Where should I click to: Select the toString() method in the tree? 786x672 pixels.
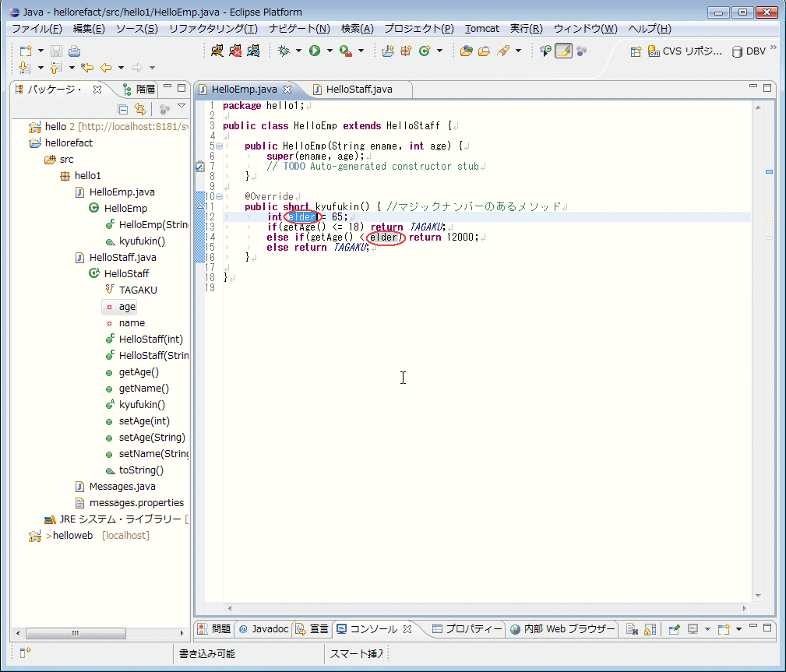(x=134, y=470)
